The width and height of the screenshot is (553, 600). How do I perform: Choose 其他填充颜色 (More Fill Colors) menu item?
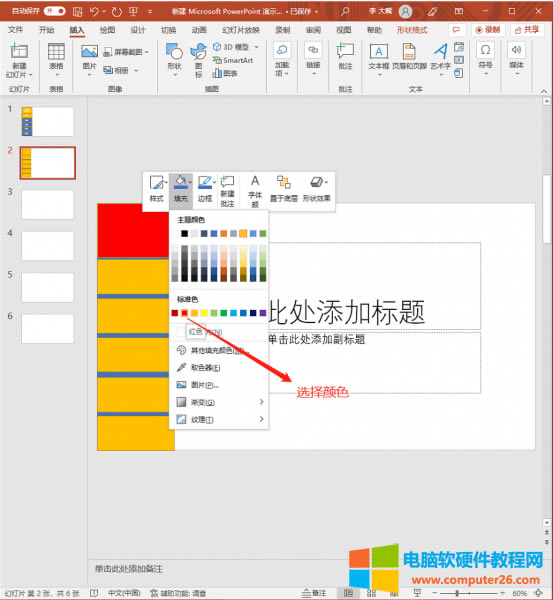[x=219, y=350]
